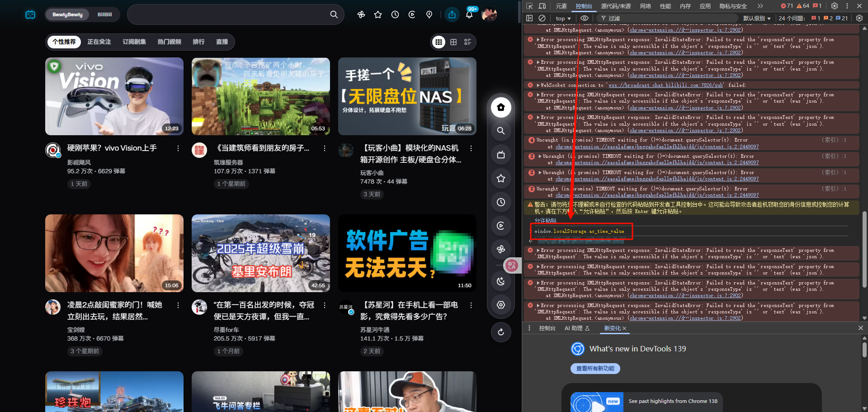Open watch-later icon in top bar
The image size is (868, 412).
[x=412, y=14]
